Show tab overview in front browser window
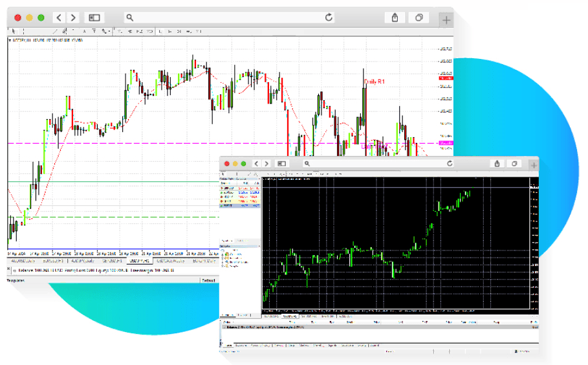Image resolution: width=588 pixels, height=365 pixels. 514,164
